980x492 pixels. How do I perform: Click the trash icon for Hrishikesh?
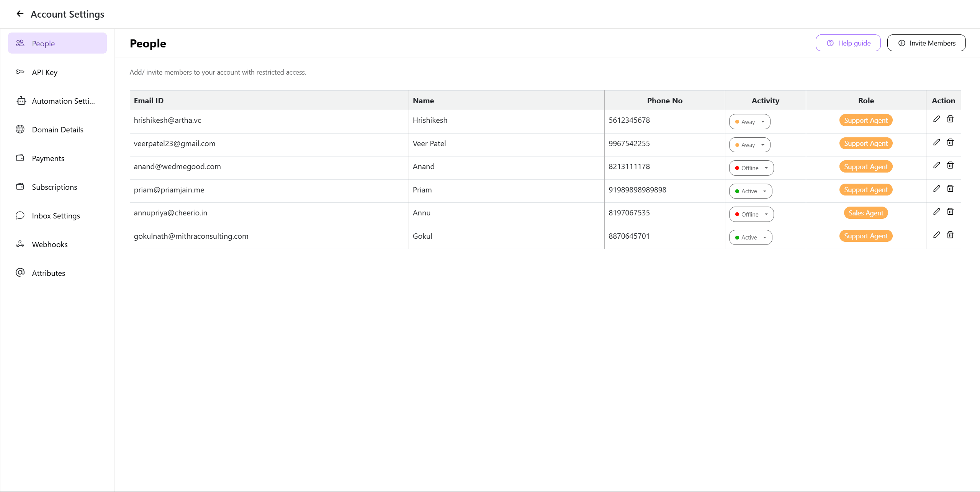[x=950, y=119]
